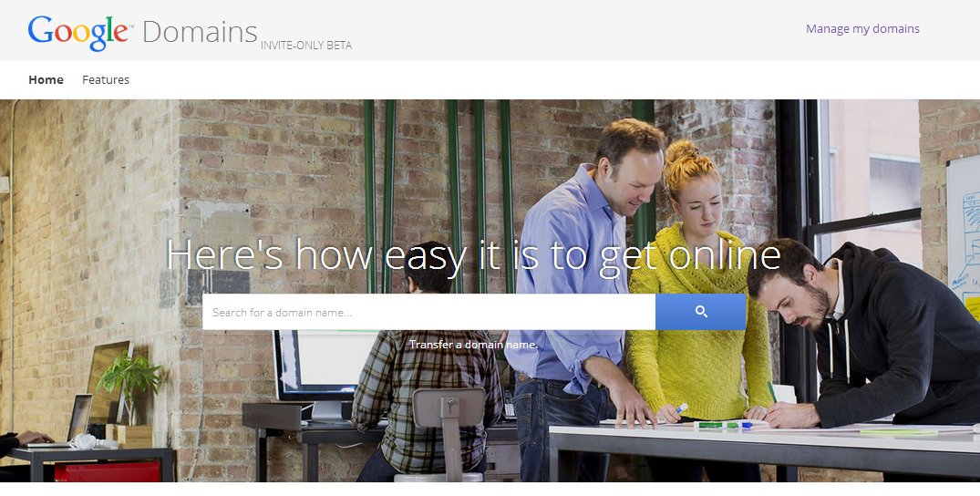This screenshot has width=980, height=496.
Task: Click the INVITE-ONLY BETA label
Action: point(306,46)
